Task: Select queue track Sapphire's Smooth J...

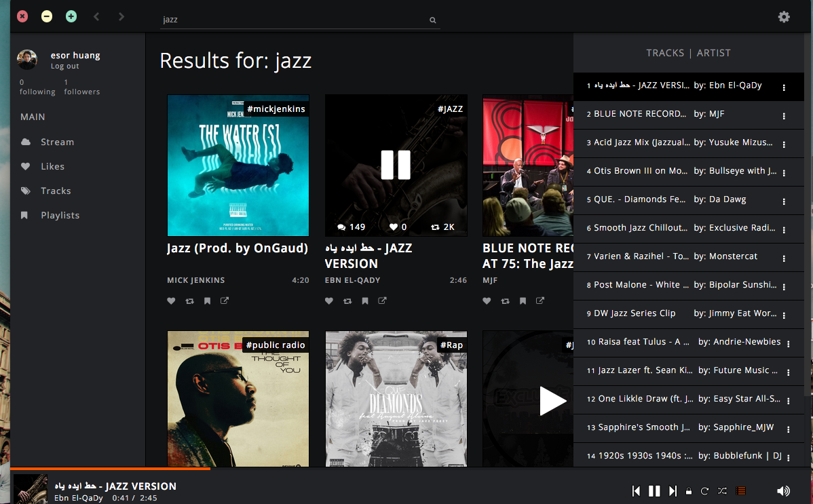Action: click(689, 427)
